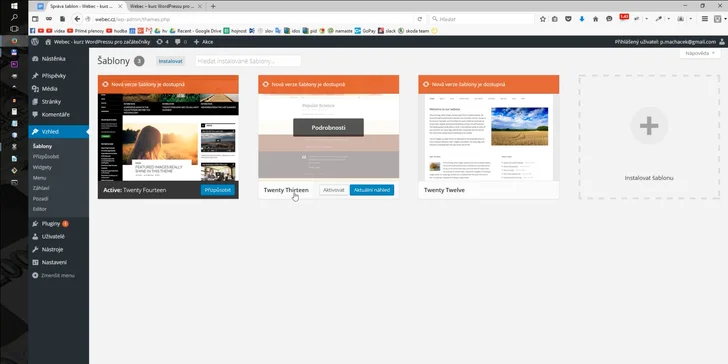The image size is (728, 364).
Task: Open the Média menu item
Action: tap(58, 89)
